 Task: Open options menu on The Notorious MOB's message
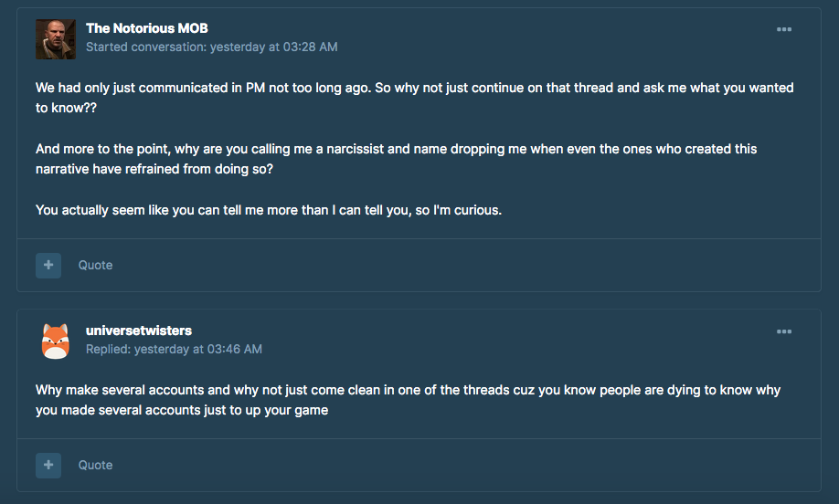pos(784,29)
